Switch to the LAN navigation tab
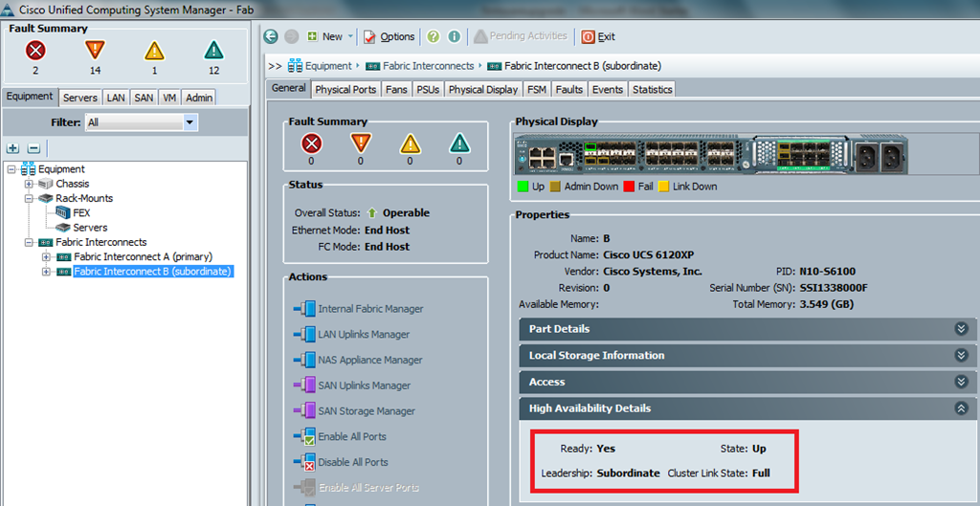 [x=116, y=98]
